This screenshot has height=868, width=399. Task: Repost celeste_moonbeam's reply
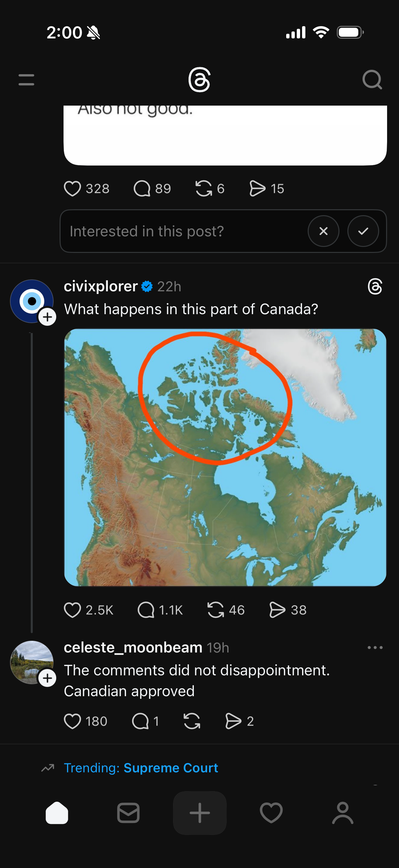(192, 721)
